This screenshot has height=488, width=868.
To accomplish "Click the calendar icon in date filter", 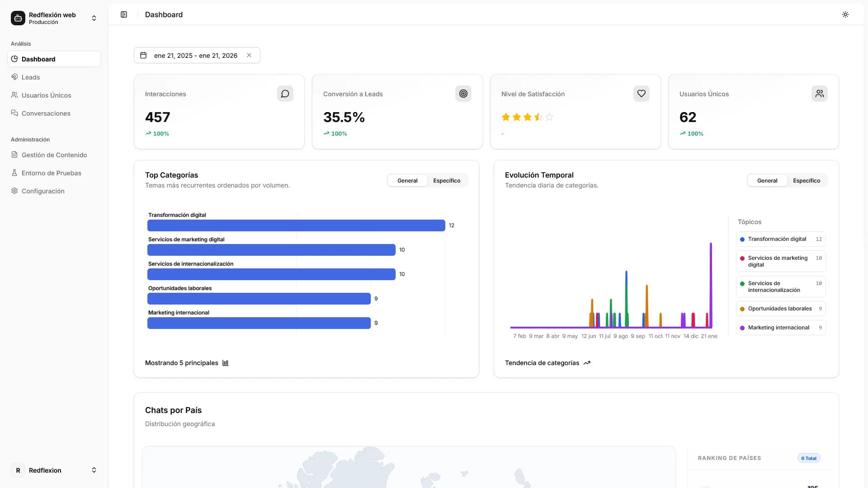I will click(143, 55).
